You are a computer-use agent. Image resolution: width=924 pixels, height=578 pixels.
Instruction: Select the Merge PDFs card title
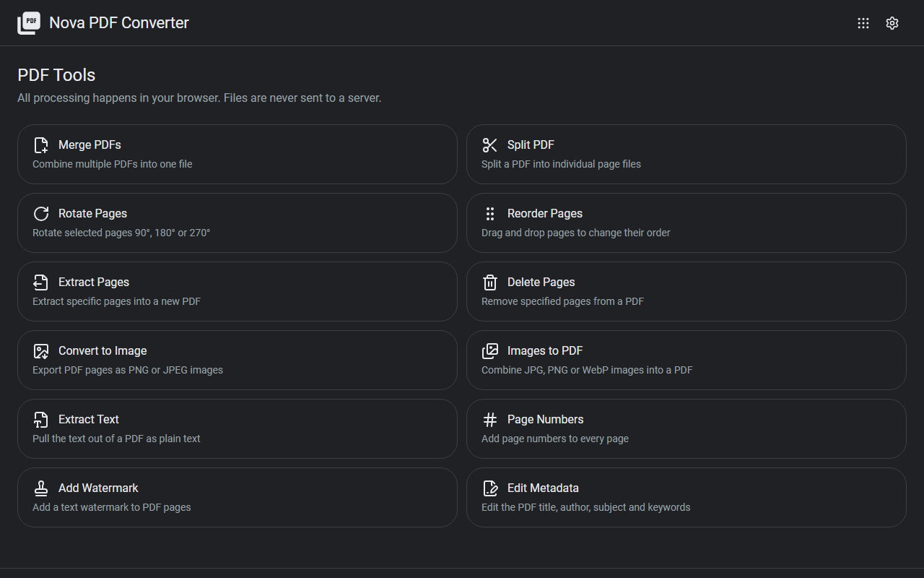point(90,145)
